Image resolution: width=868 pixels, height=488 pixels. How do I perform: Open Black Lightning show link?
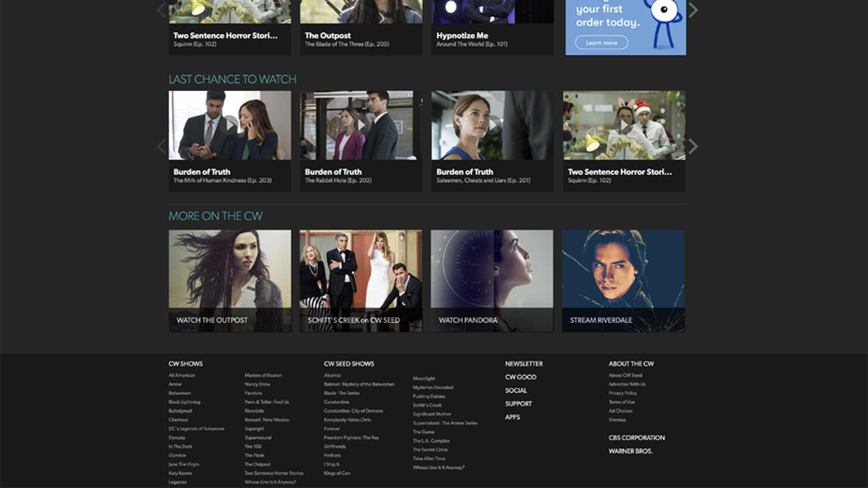(184, 402)
